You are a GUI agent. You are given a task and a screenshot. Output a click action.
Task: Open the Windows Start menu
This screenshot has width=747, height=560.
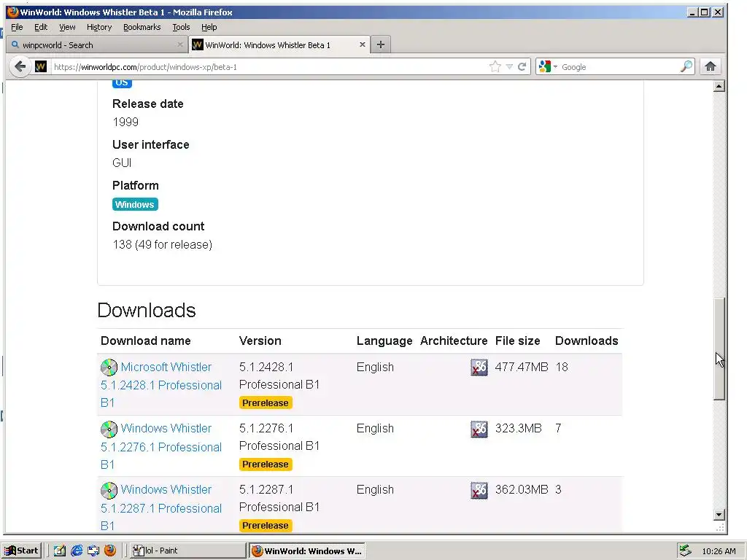point(23,551)
